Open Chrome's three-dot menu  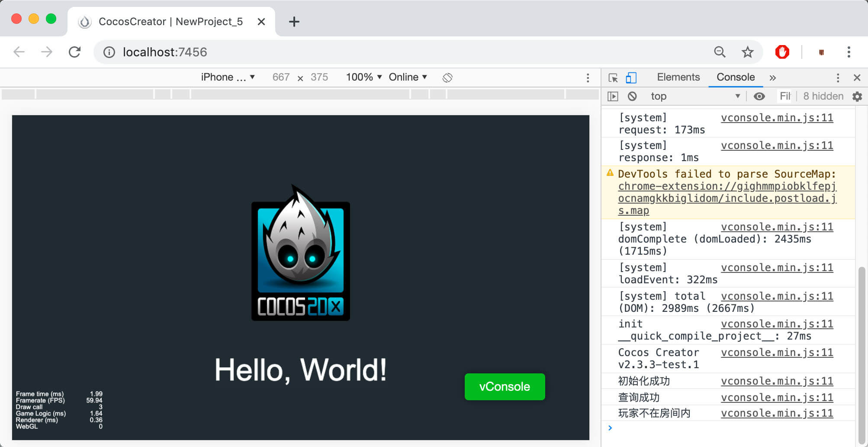849,52
